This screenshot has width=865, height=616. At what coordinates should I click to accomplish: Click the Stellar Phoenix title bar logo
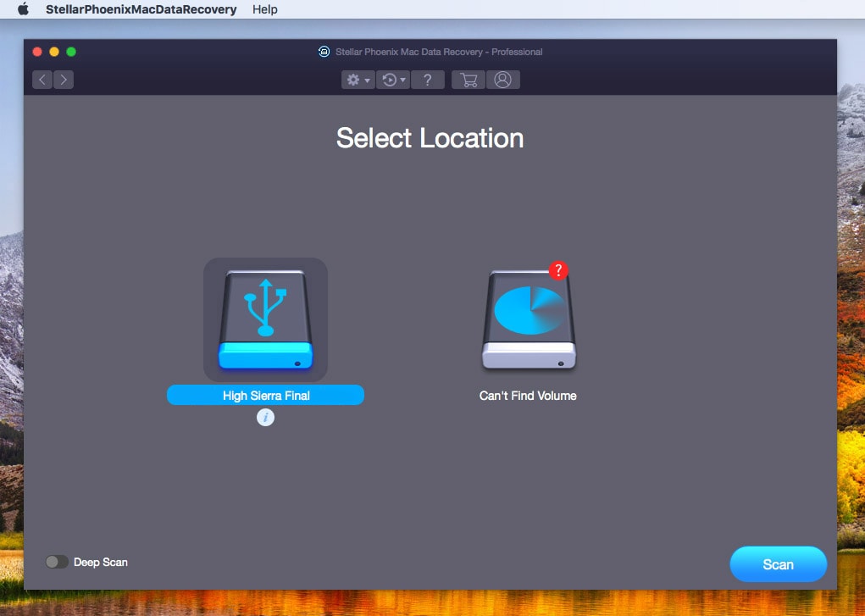[324, 52]
